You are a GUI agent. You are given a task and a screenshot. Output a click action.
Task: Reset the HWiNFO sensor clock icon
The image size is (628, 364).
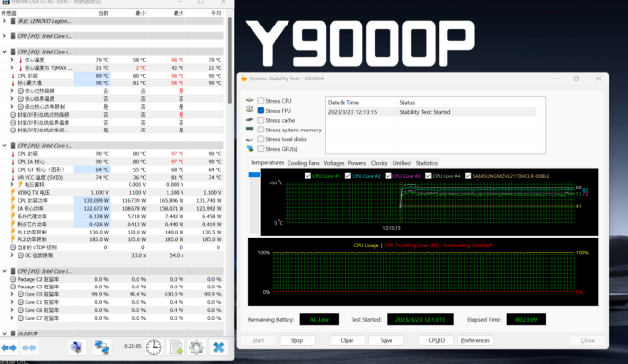coord(153,347)
